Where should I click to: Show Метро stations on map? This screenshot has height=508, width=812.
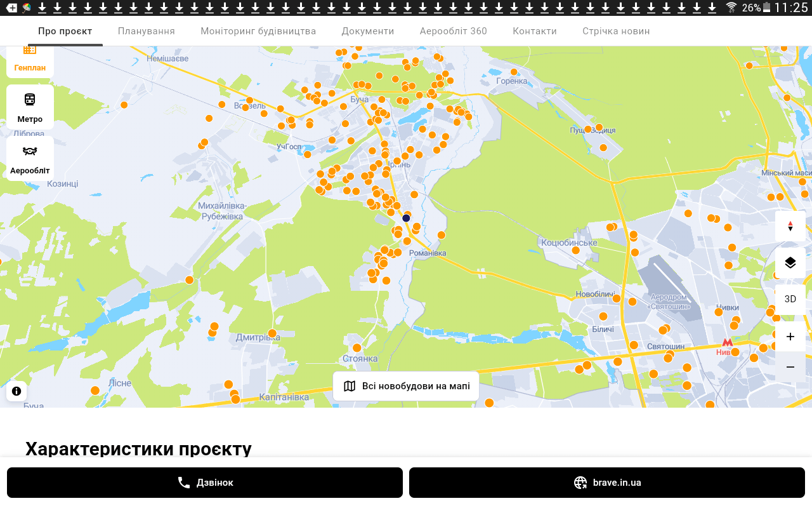tap(30, 107)
